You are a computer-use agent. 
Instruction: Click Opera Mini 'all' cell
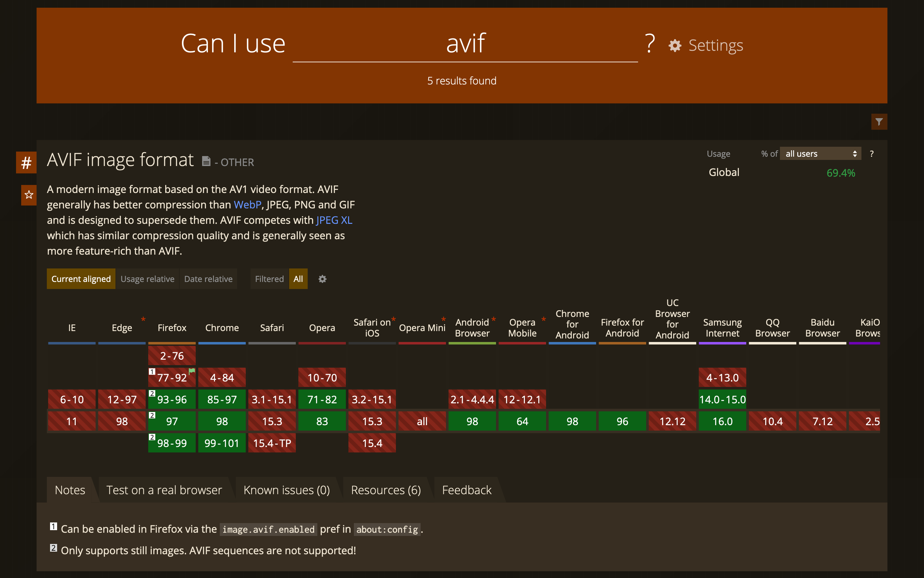(x=422, y=421)
